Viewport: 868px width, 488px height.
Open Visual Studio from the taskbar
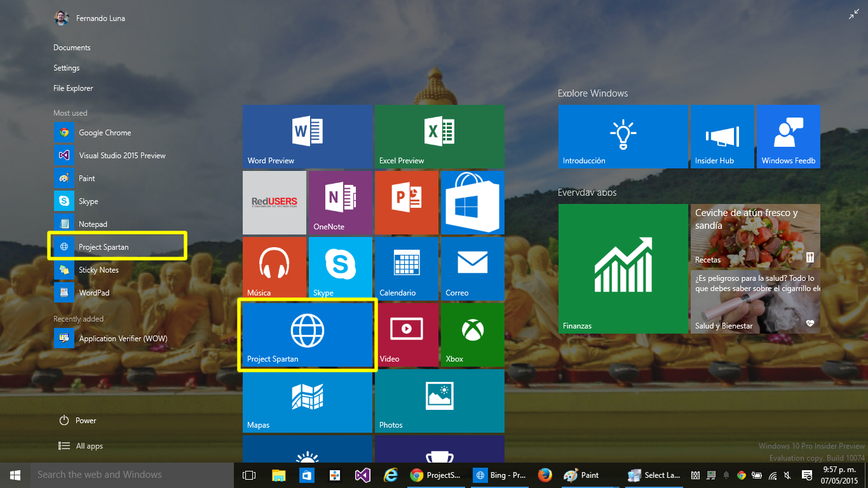point(362,475)
